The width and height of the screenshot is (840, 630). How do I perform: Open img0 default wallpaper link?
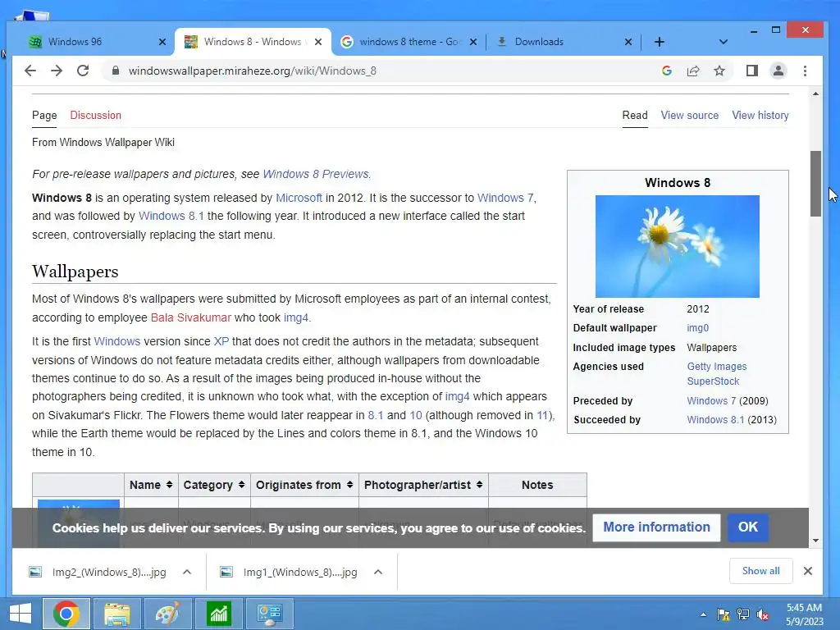(x=697, y=328)
